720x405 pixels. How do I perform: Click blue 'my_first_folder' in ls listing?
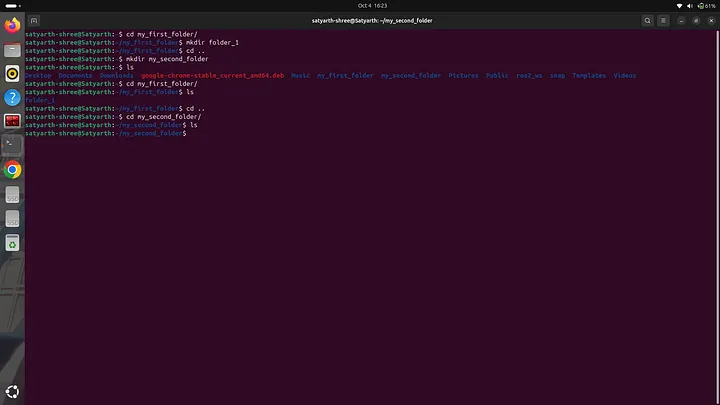pyautogui.click(x=345, y=75)
